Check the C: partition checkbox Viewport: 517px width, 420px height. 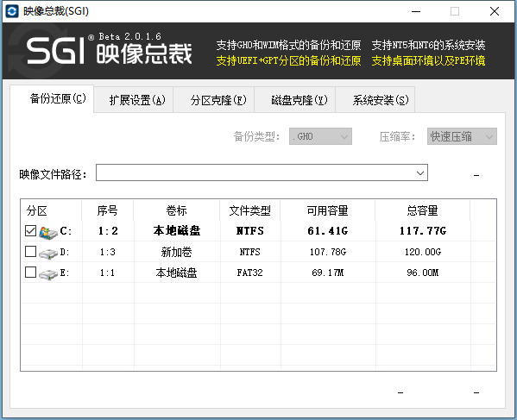coord(30,230)
